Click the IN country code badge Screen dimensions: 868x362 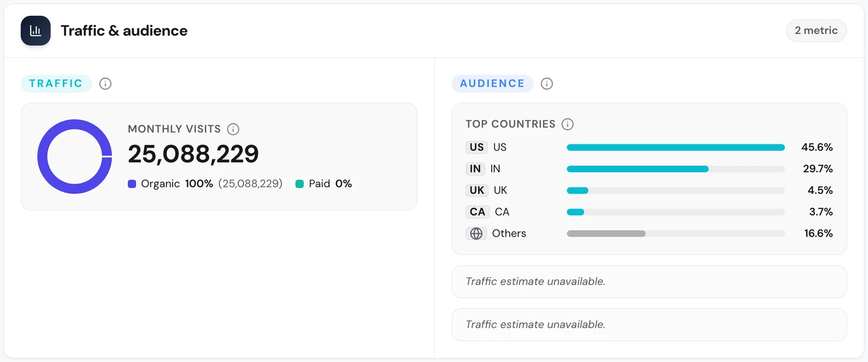476,169
